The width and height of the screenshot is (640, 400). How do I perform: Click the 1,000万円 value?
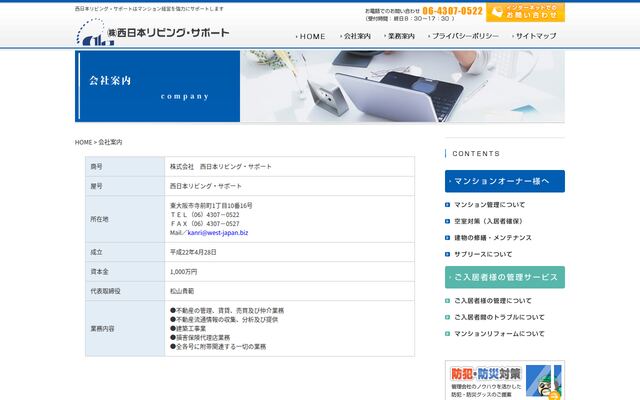184,272
